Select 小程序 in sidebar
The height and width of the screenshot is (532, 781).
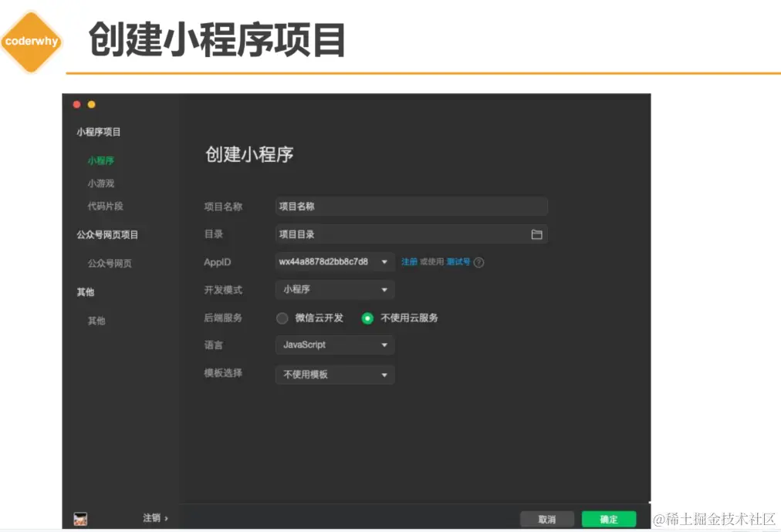coord(101,160)
